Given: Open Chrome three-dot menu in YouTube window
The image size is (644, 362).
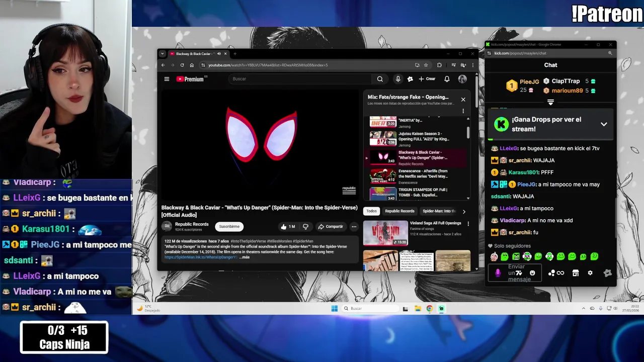Looking at the screenshot, I should pyautogui.click(x=472, y=65).
